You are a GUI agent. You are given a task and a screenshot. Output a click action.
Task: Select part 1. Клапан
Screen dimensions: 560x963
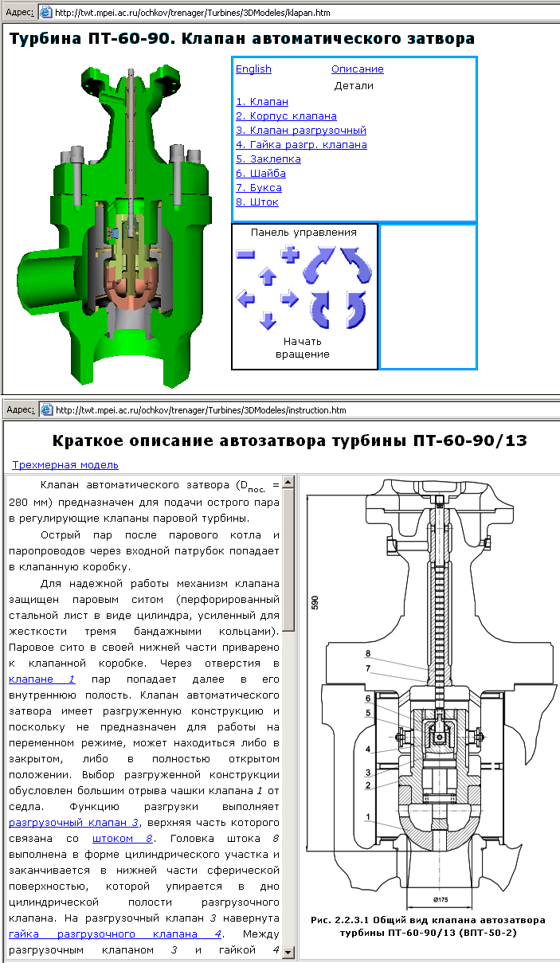point(262,102)
